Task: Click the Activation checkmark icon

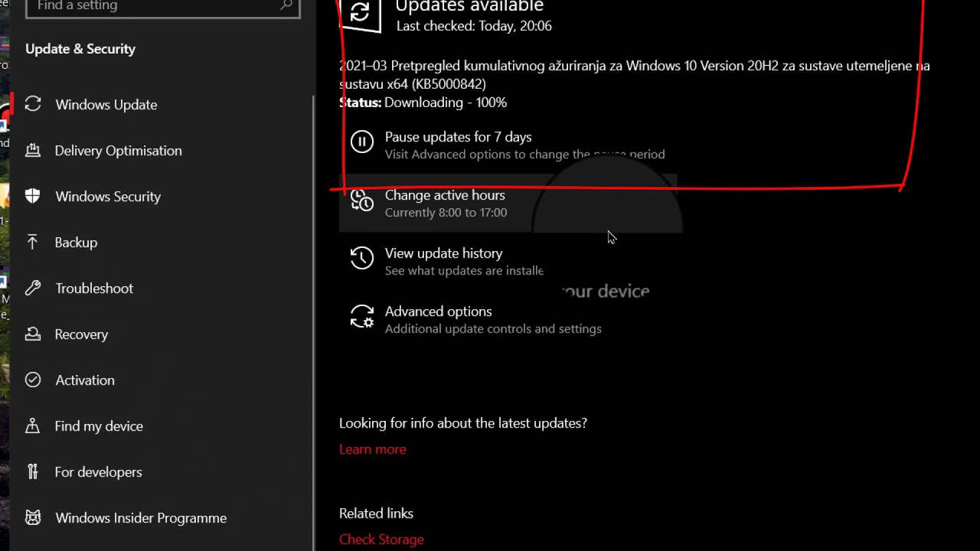Action: point(33,380)
